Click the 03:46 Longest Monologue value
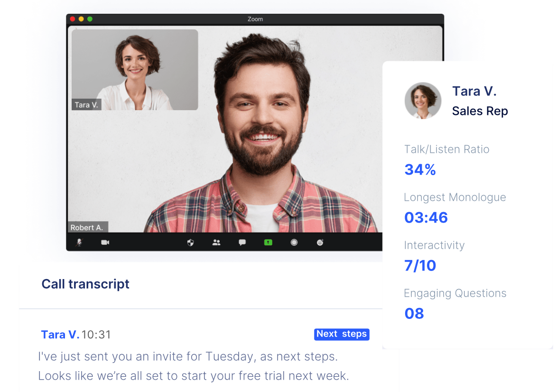The width and height of the screenshot is (556, 392). 426,217
